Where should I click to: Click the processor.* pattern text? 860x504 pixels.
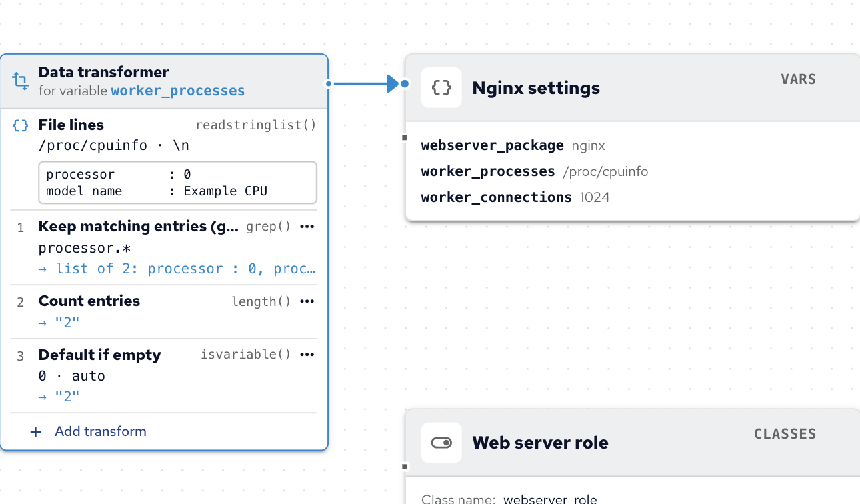pos(85,248)
